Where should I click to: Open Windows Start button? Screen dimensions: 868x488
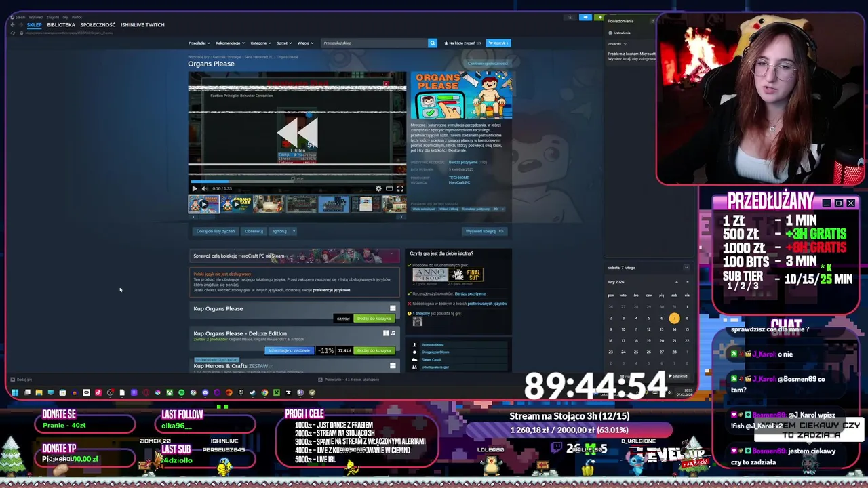point(15,392)
